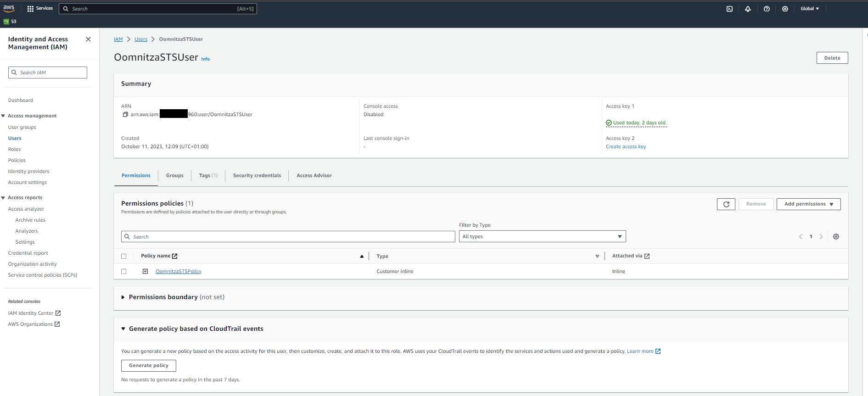Viewport: 868px width, 396px height.
Task: Refresh the permissions policies list
Action: (726, 204)
